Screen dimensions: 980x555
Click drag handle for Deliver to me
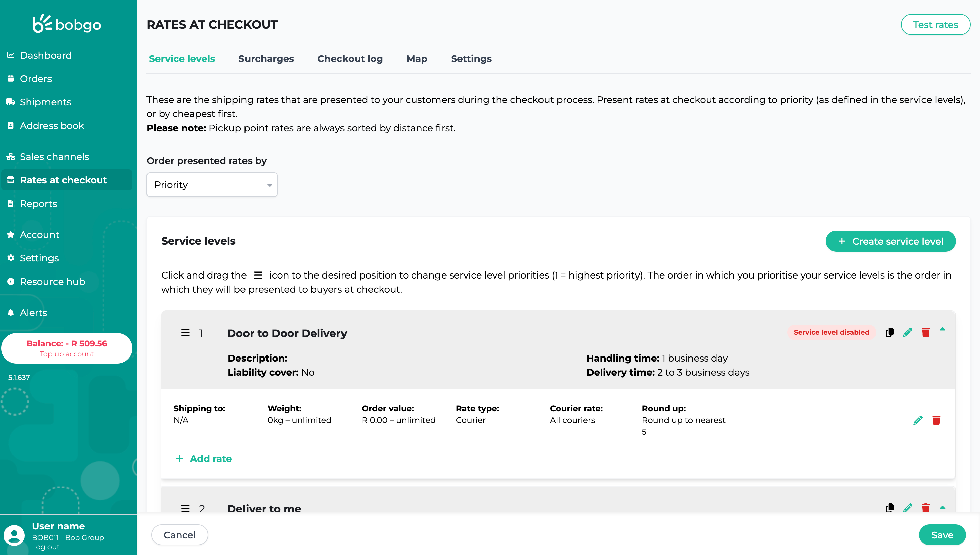click(185, 508)
